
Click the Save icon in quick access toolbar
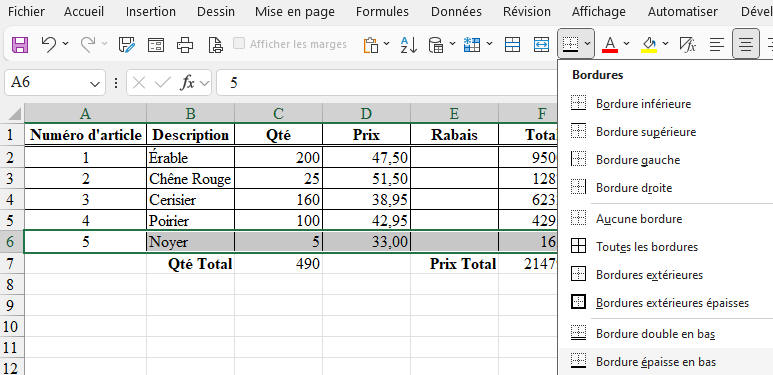20,44
